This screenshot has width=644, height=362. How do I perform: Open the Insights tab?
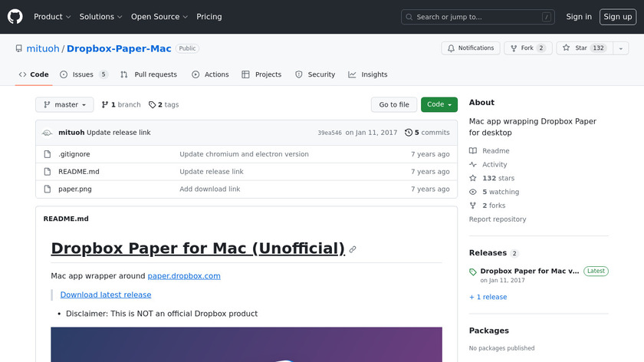click(x=368, y=74)
